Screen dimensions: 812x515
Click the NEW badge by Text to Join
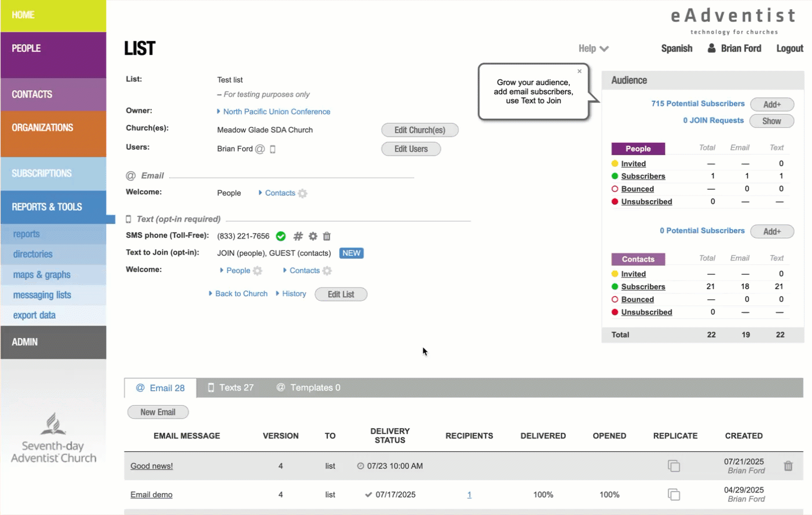pyautogui.click(x=352, y=253)
